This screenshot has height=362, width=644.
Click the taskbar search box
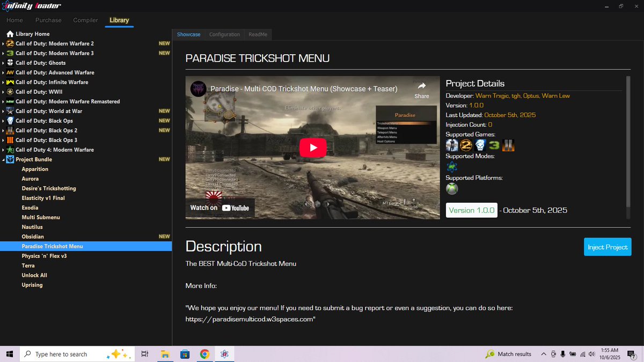click(77, 354)
